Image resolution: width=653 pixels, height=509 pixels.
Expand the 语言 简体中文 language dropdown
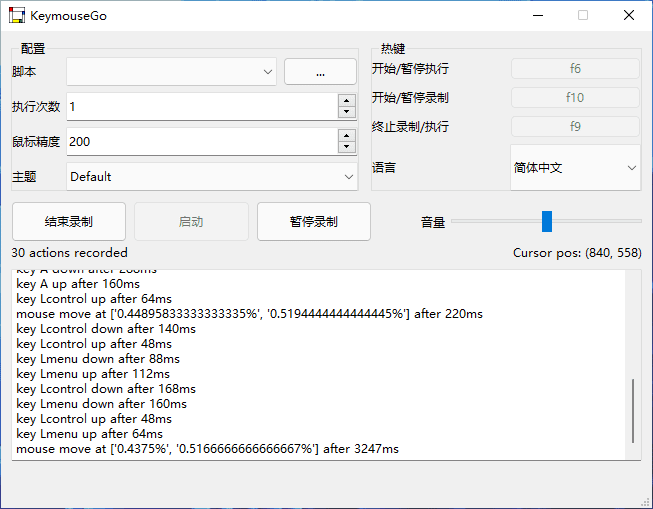pos(575,168)
